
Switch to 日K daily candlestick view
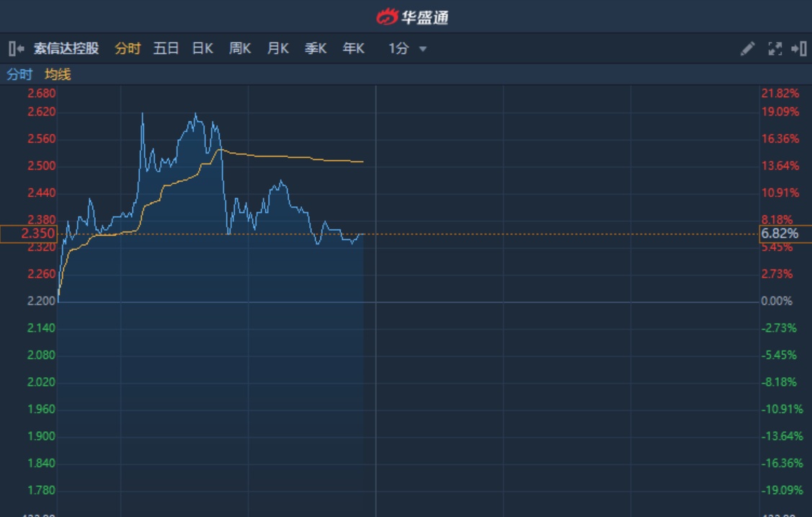[202, 49]
